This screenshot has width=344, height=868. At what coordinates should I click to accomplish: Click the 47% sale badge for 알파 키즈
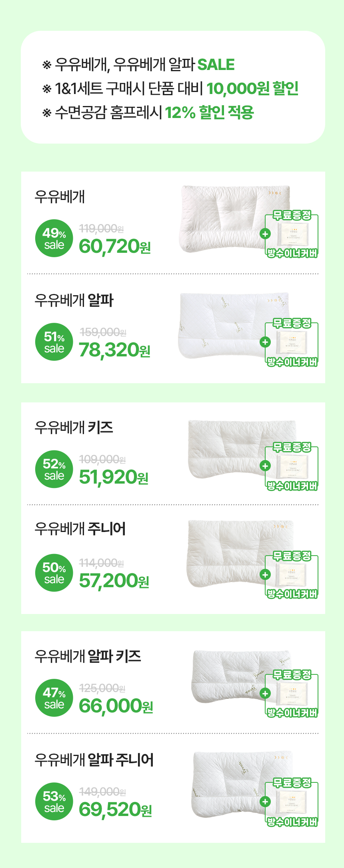click(x=54, y=698)
